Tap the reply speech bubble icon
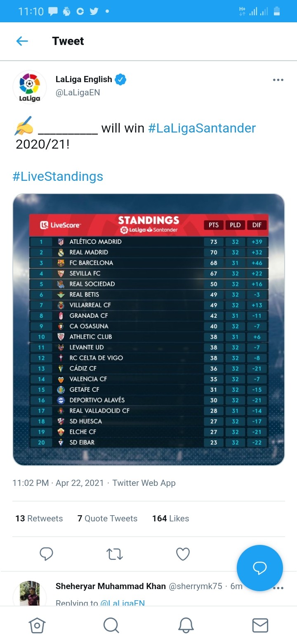Image resolution: width=297 pixels, height=644 pixels. point(46,554)
